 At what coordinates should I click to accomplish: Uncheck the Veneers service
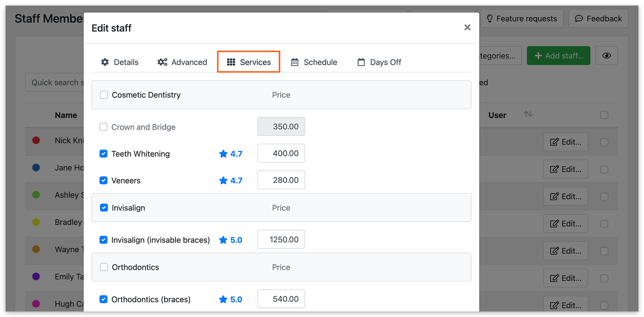[x=103, y=181]
